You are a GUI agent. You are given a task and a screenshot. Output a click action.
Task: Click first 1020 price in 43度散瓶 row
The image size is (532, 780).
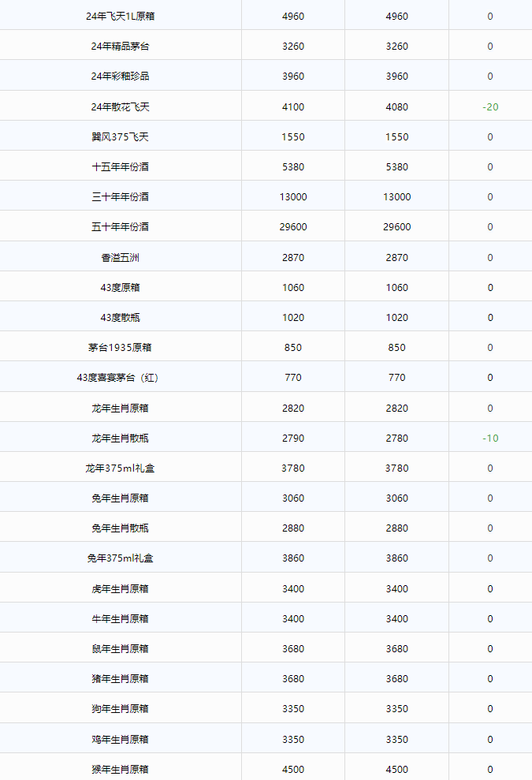(293, 317)
